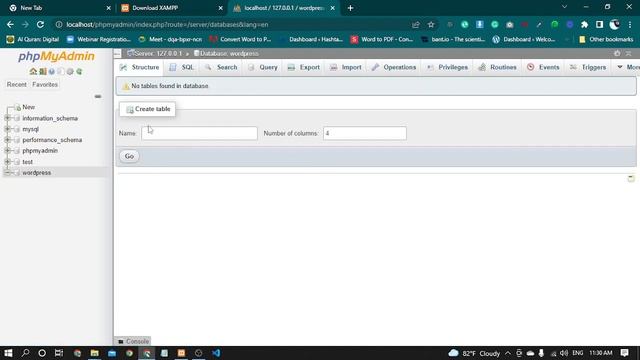
Task: Click Number of columns input field
Action: pos(365,133)
